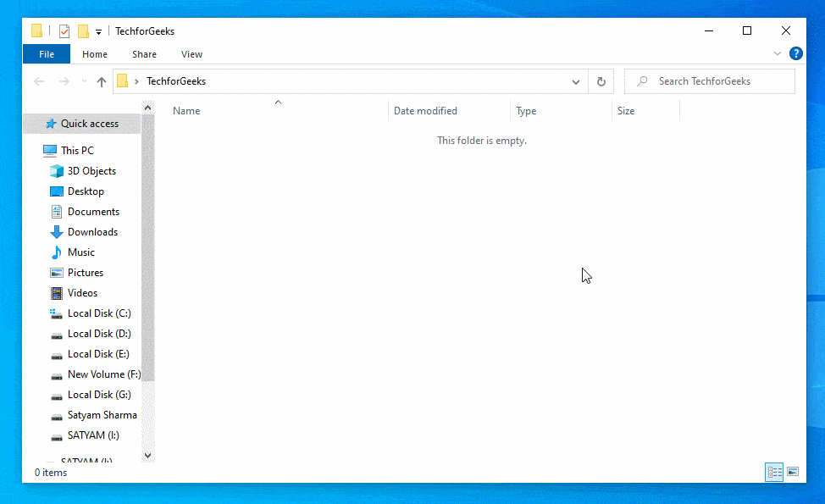Click the search magnifier icon
The width and height of the screenshot is (825, 504).
coord(642,81)
